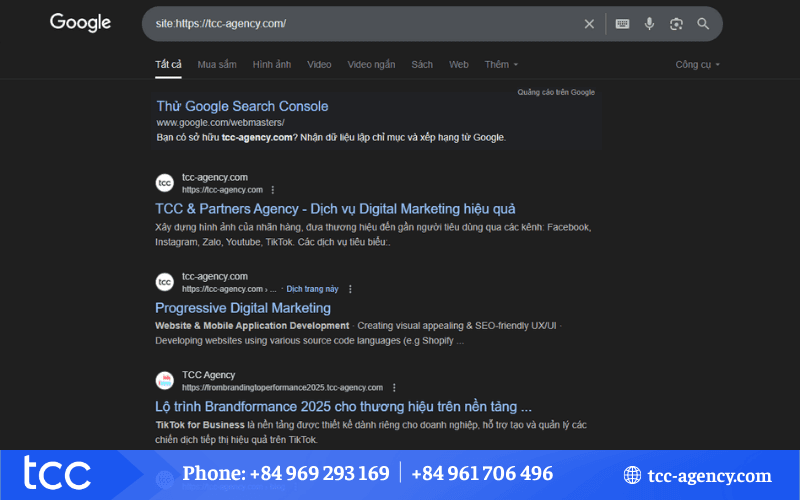Open the Sách tab
Screen dimensions: 800x500
pos(422,64)
